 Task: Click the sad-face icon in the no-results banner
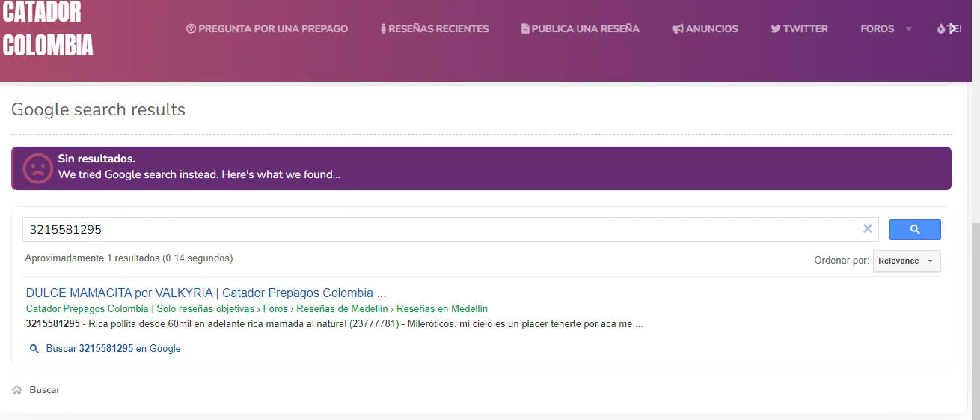38,168
